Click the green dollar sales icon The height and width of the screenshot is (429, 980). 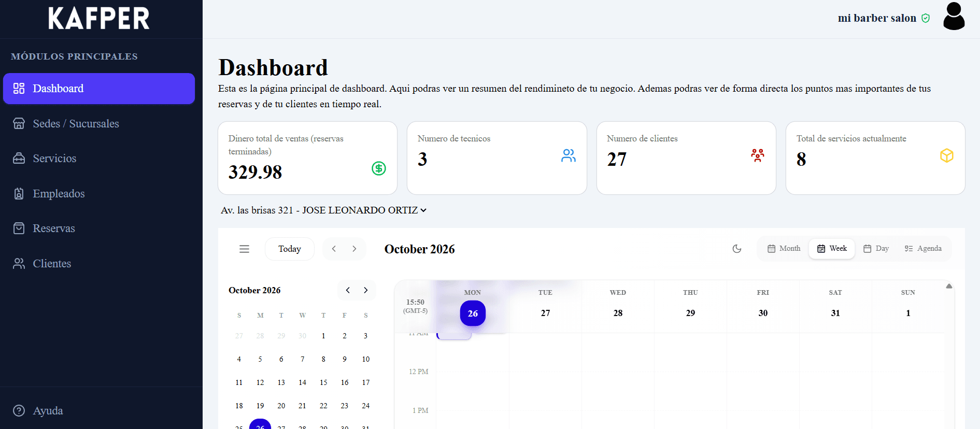click(x=379, y=168)
